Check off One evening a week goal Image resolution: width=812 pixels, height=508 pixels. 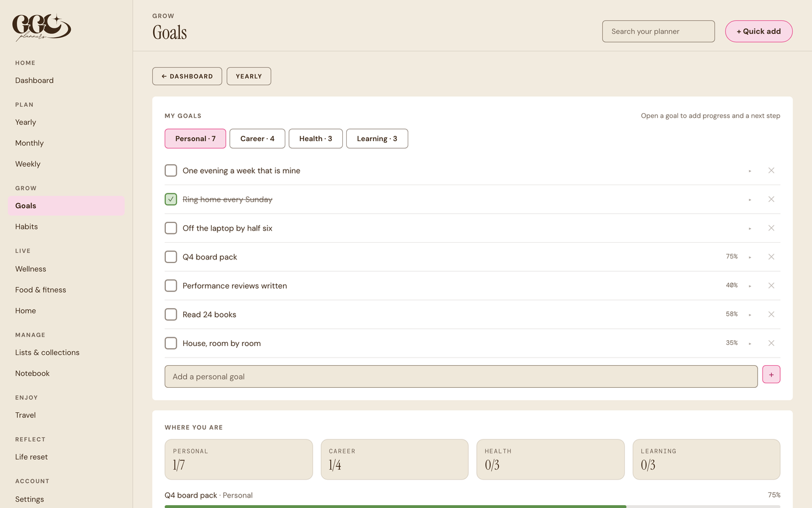tap(171, 171)
